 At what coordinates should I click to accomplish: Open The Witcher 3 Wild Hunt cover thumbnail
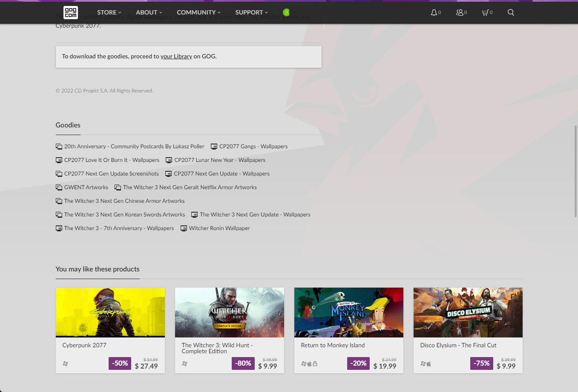coord(230,312)
